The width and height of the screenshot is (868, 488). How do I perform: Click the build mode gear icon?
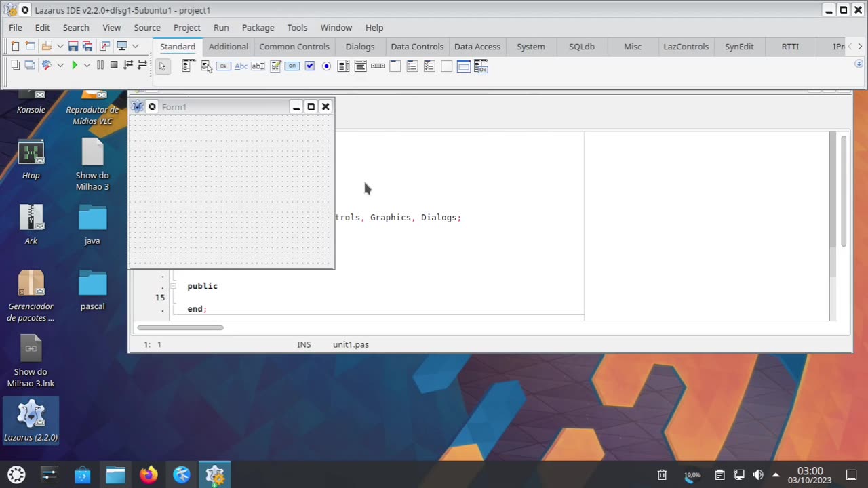47,65
